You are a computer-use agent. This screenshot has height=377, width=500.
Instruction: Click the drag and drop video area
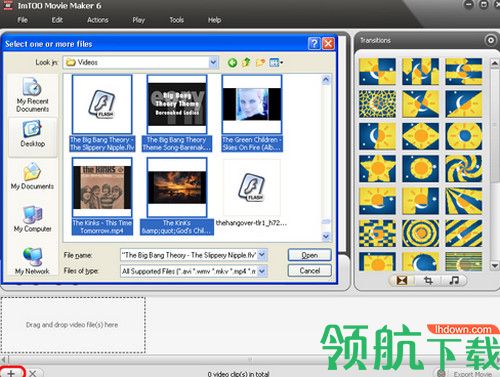(72, 325)
